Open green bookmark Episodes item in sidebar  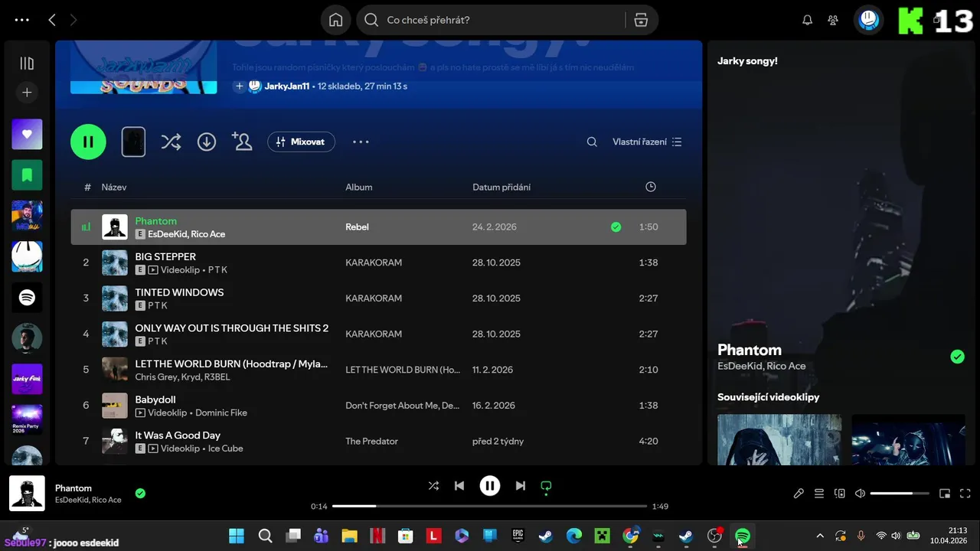(27, 175)
